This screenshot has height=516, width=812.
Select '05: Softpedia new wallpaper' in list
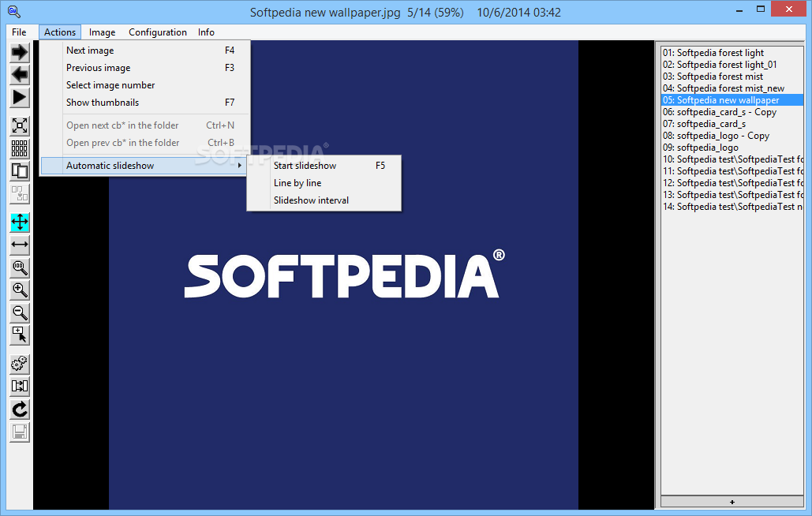pyautogui.click(x=732, y=100)
